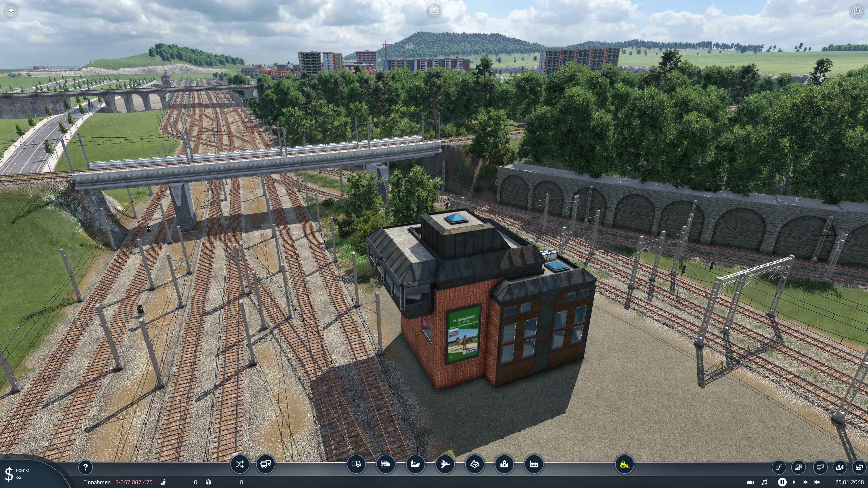Open the music player note icon
The image size is (868, 488).
764,482
